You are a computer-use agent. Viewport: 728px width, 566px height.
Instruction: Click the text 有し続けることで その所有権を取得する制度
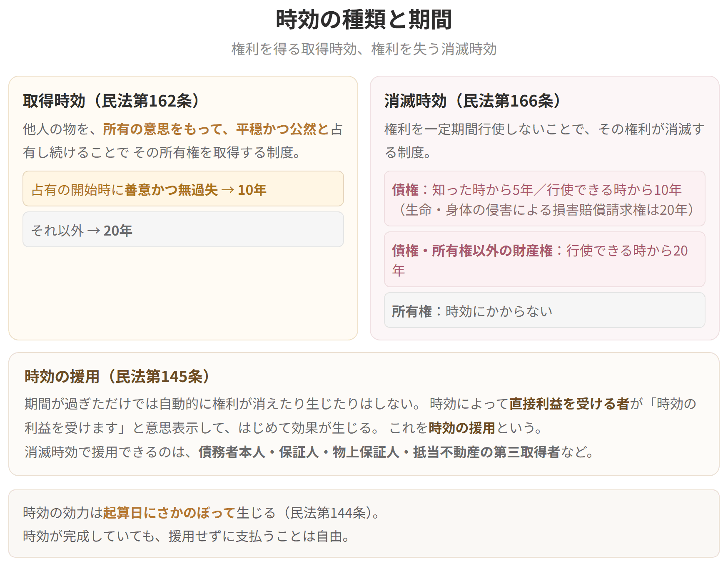pyautogui.click(x=162, y=153)
